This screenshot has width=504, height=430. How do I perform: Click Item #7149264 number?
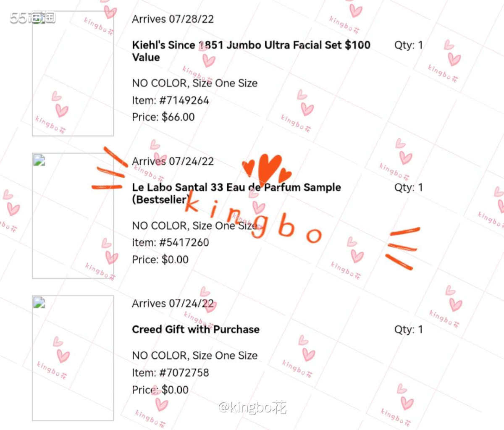(171, 100)
